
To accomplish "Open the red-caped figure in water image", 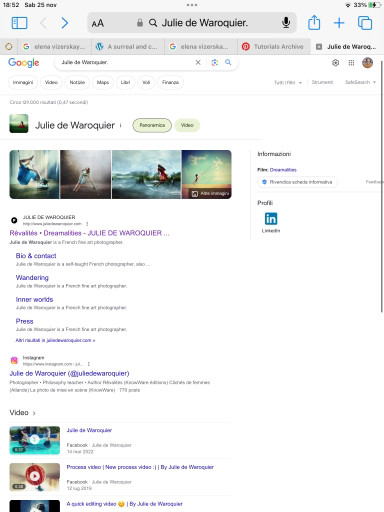I will (x=147, y=174).
